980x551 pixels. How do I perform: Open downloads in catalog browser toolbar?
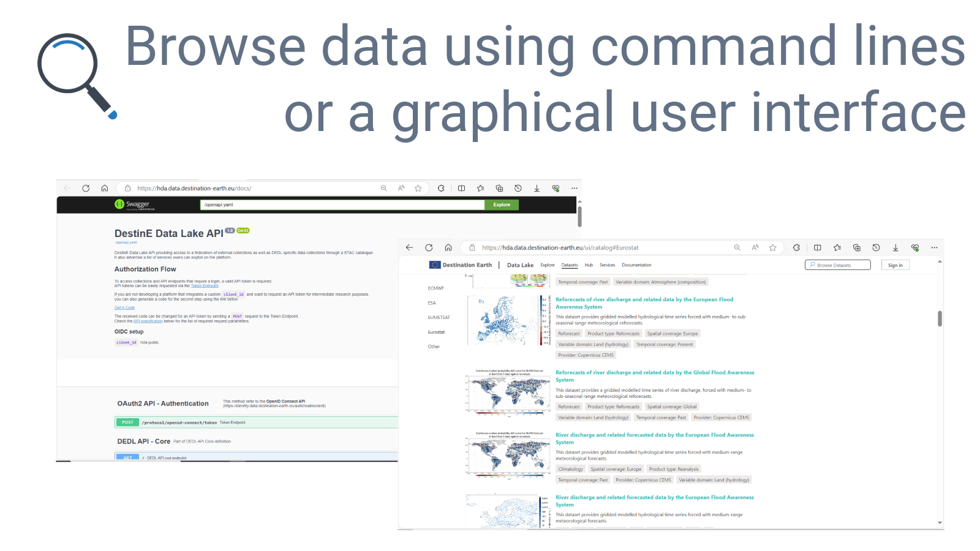click(895, 248)
